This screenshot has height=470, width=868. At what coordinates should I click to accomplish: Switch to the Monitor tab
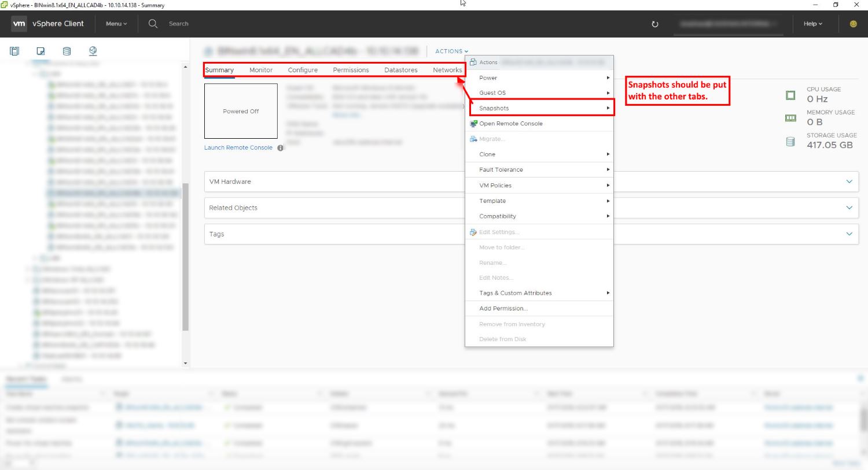coord(260,69)
